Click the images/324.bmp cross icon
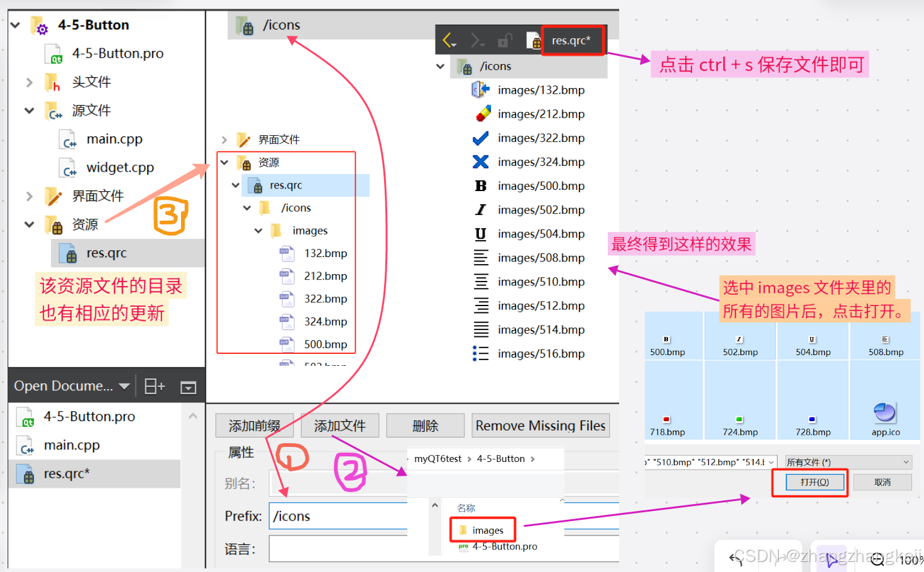 (x=481, y=162)
